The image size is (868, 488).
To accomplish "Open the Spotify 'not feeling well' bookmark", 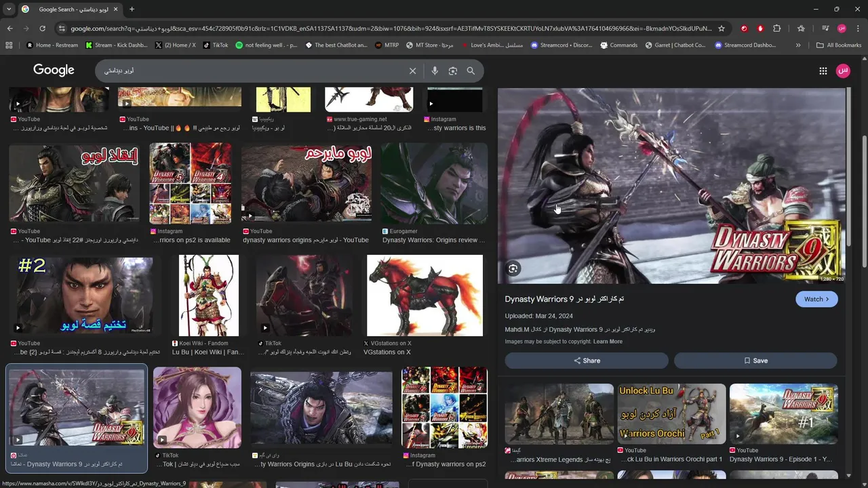I will coord(267,45).
